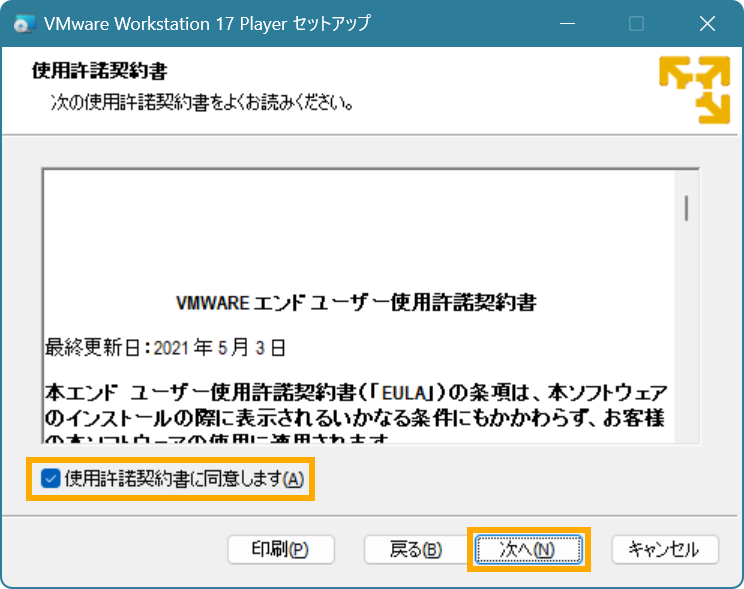Close the setup window

(x=707, y=23)
